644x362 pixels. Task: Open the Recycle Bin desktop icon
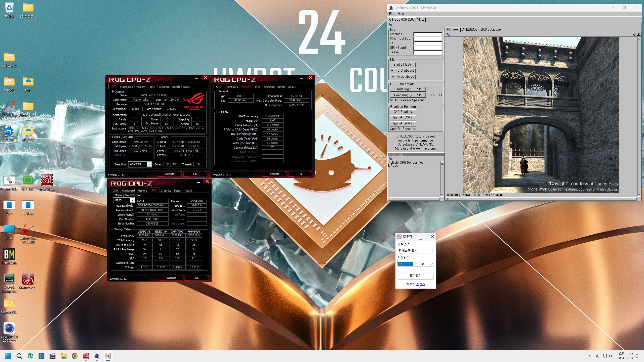pos(9,10)
